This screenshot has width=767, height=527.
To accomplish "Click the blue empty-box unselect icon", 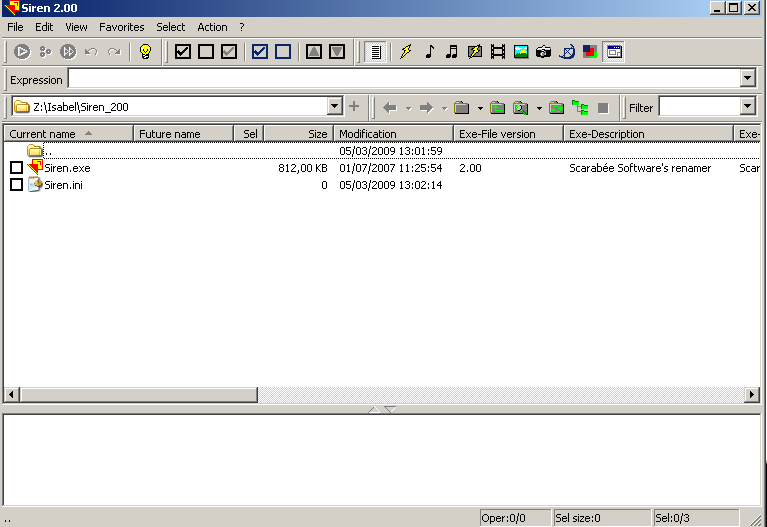I will point(283,51).
